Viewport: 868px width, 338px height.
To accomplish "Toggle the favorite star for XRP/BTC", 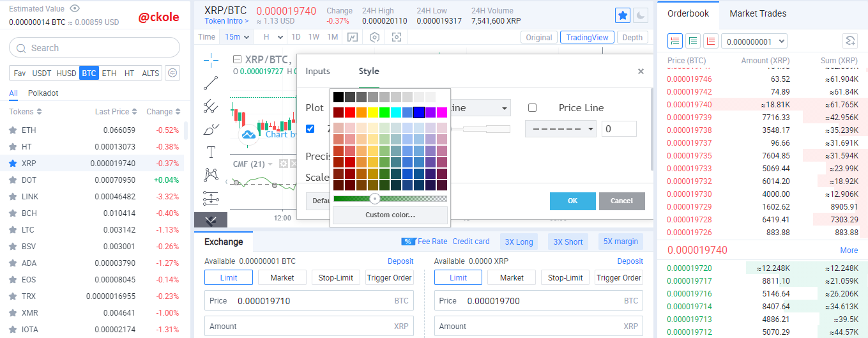I will pyautogui.click(x=622, y=16).
